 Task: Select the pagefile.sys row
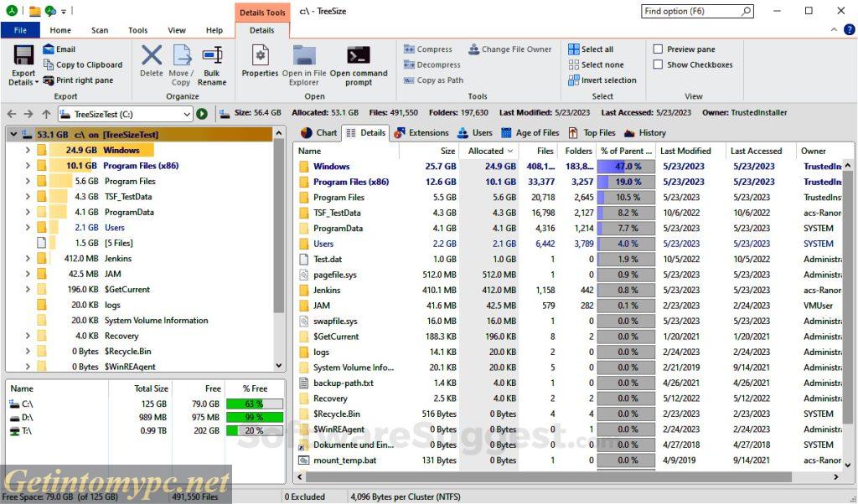coord(569,275)
